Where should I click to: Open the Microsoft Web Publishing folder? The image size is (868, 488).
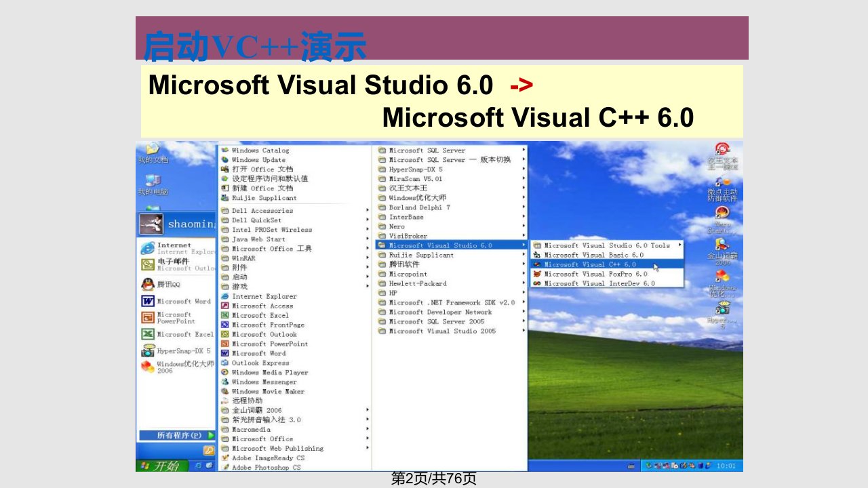pos(296,448)
